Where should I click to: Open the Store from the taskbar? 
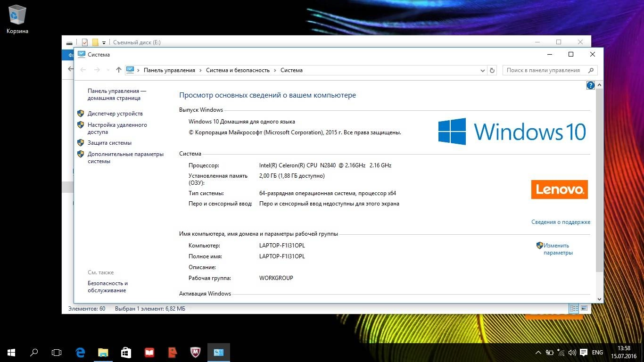(126, 352)
